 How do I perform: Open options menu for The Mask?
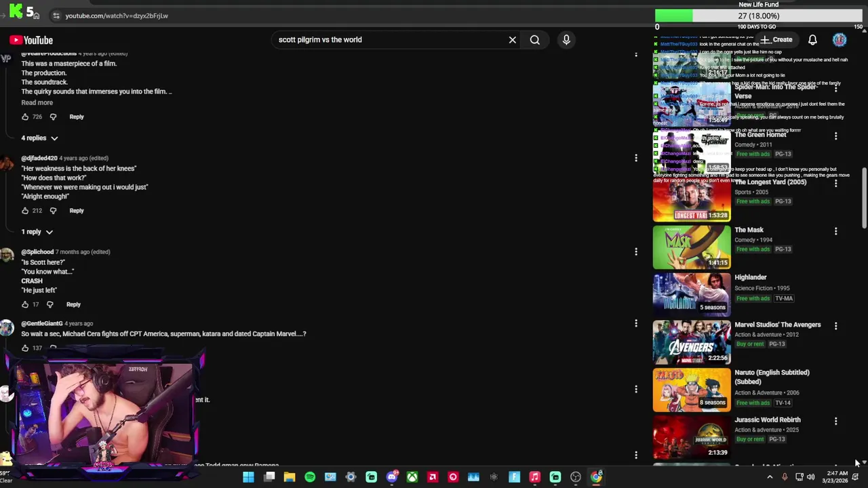pos(835,231)
